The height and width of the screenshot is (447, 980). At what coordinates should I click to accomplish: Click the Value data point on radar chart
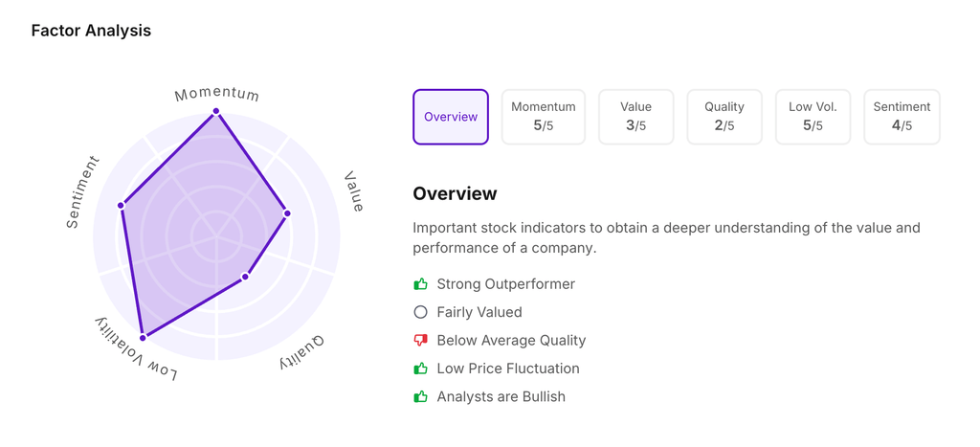pos(287,213)
